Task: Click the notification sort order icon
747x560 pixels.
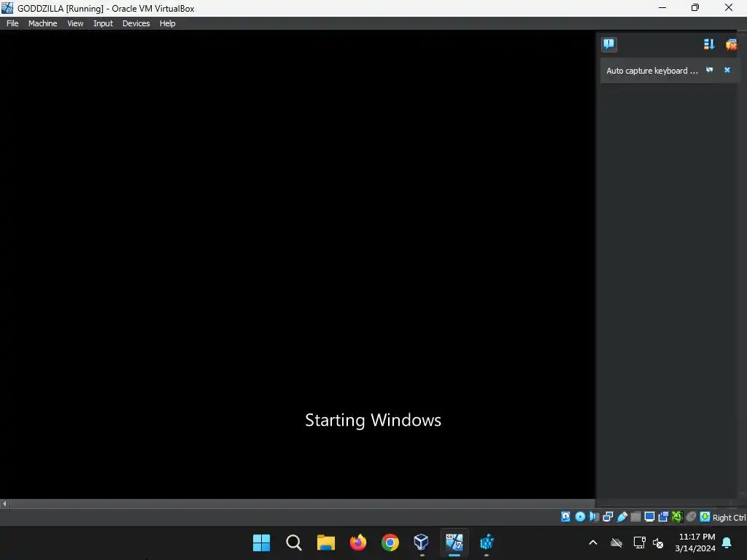Action: click(x=709, y=44)
